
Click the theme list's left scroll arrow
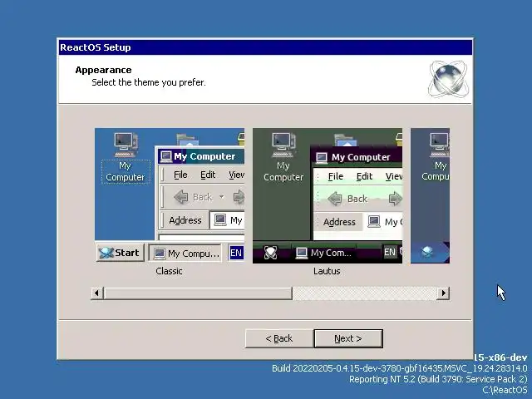(97, 293)
